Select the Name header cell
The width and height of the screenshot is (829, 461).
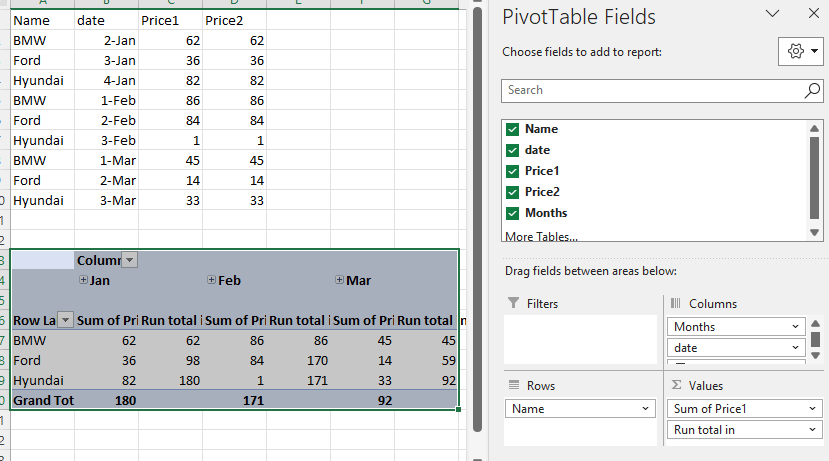pos(42,21)
